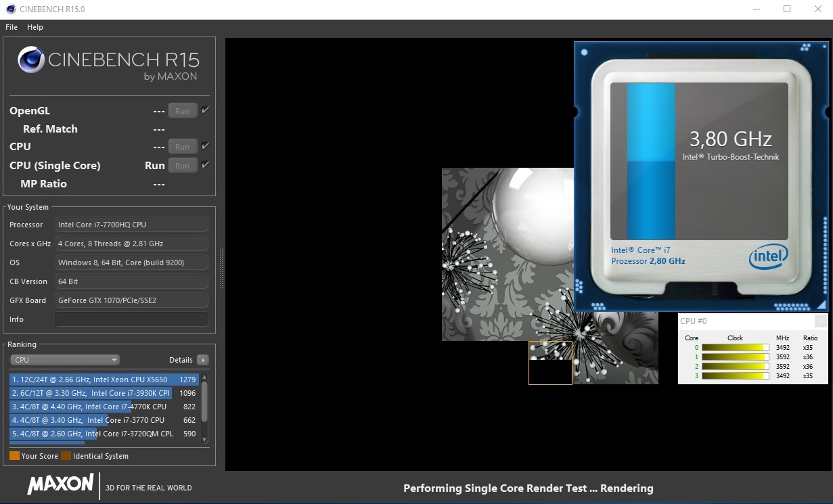Click the Intel logo on the processor widget
The image size is (833, 504).
[x=768, y=256]
